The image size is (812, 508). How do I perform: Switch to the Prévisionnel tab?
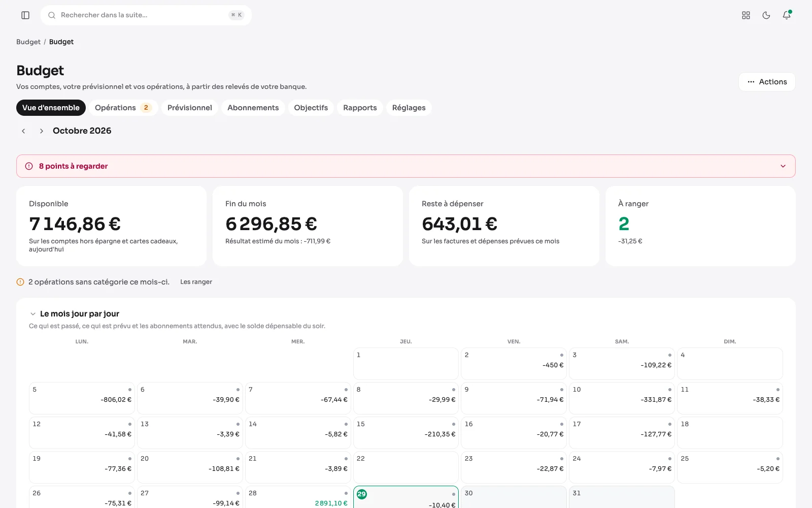[190, 108]
